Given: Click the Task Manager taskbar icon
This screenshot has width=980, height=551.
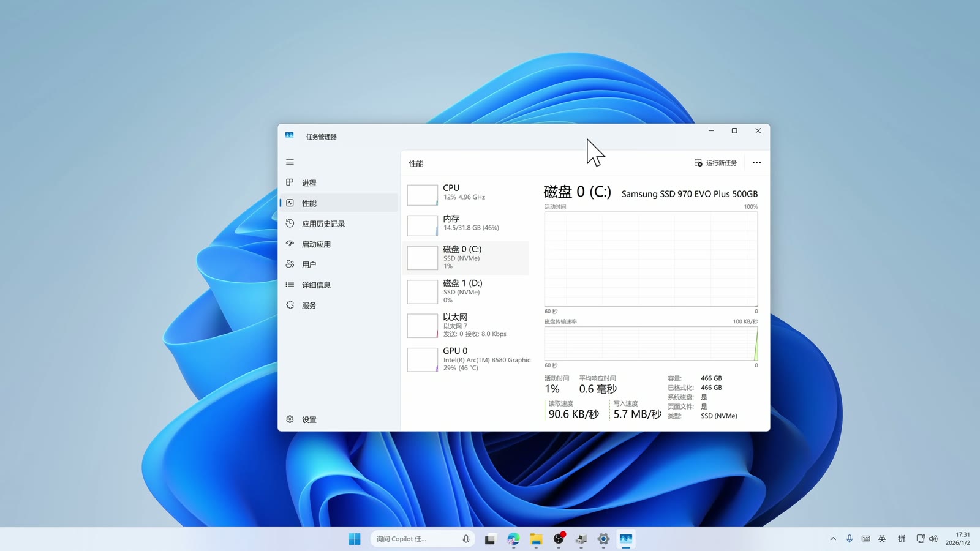Looking at the screenshot, I should click(x=625, y=539).
